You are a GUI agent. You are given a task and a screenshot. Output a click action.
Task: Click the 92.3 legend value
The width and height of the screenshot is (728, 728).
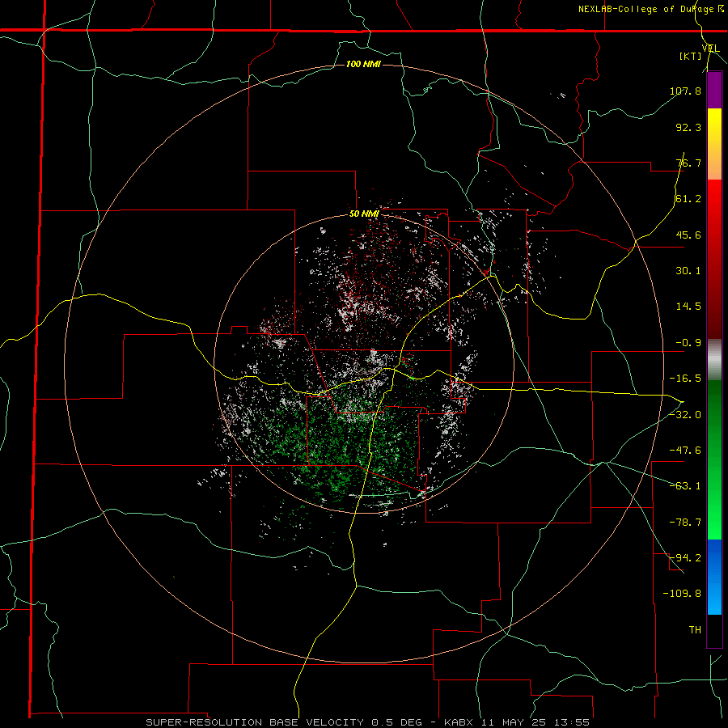click(x=688, y=127)
